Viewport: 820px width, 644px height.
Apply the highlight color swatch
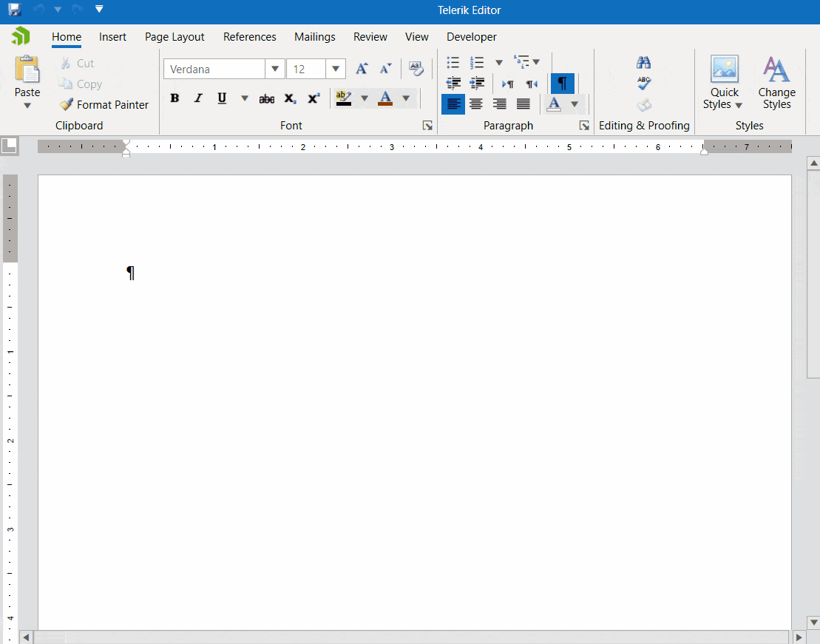tap(344, 98)
